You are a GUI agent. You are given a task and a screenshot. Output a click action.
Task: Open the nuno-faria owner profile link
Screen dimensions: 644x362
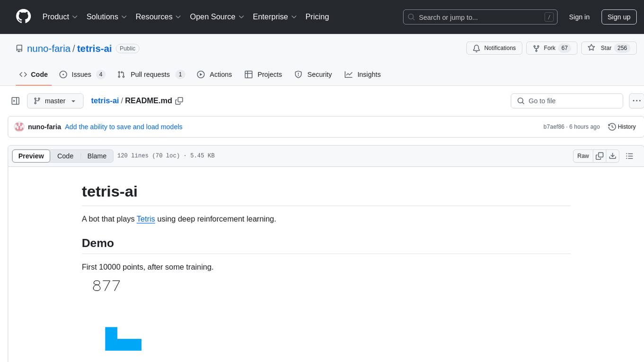click(49, 48)
